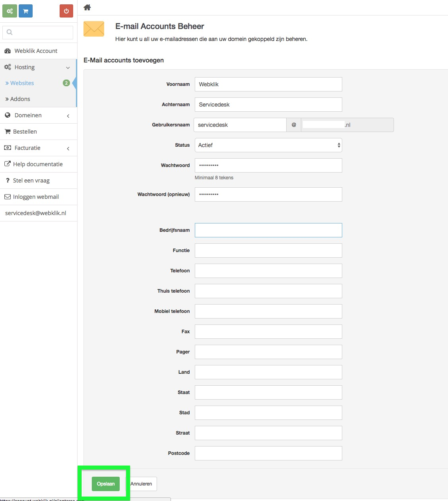Click the green cogs icon button
Image resolution: width=448 pixels, height=501 pixels.
click(x=10, y=11)
